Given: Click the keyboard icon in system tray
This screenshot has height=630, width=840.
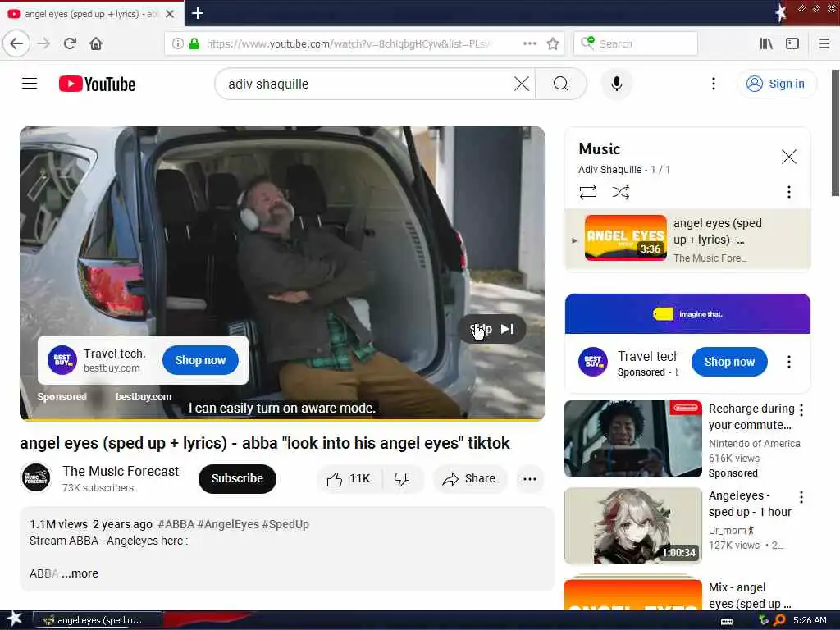Looking at the screenshot, I should [x=727, y=620].
